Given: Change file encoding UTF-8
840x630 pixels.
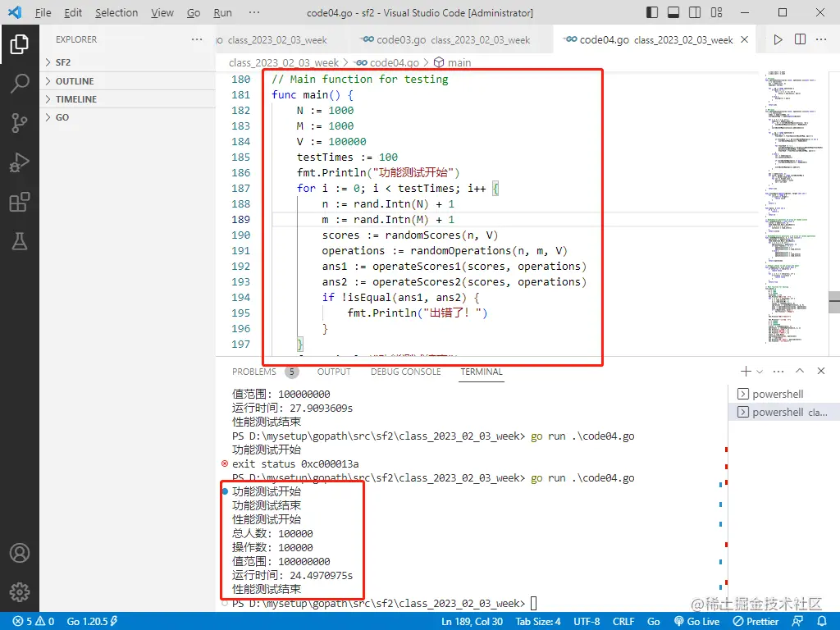Looking at the screenshot, I should click(x=587, y=622).
